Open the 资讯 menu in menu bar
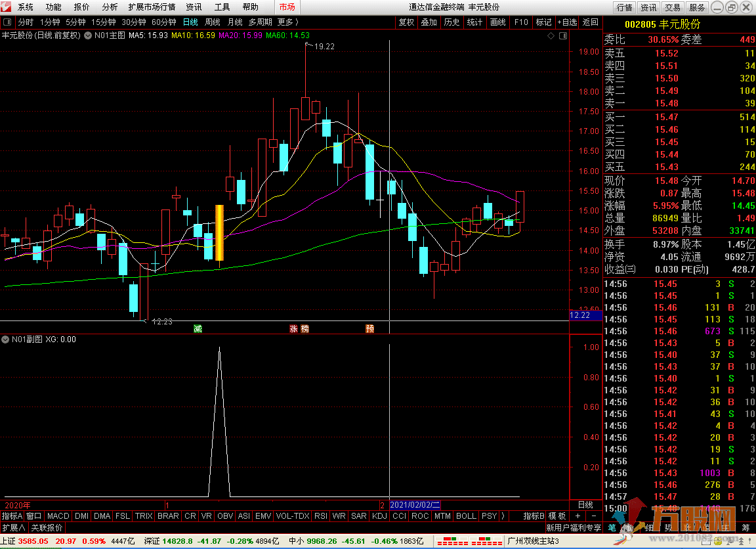The height and width of the screenshot is (549, 756). pyautogui.click(x=194, y=7)
